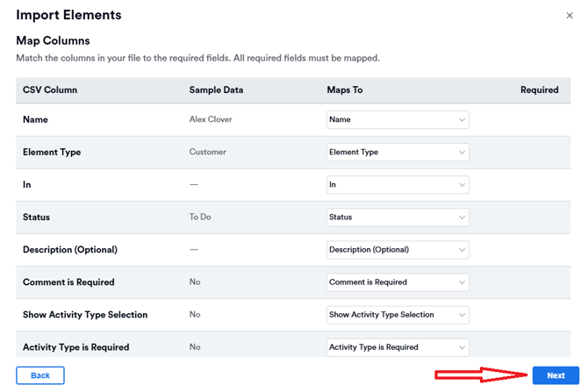The image size is (588, 392).
Task: Select the Status CSV column row label
Action: click(x=37, y=217)
